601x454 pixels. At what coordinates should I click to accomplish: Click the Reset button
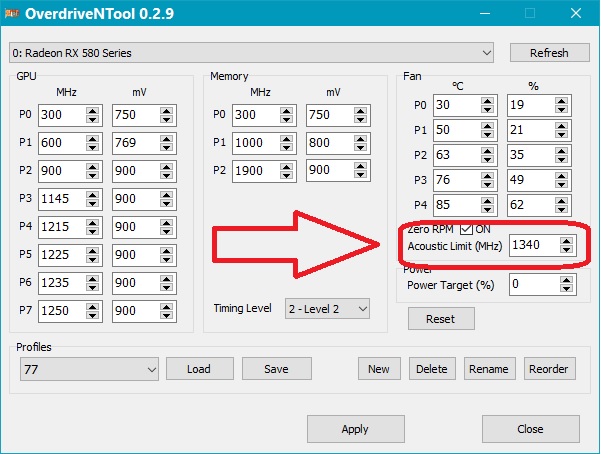(441, 319)
